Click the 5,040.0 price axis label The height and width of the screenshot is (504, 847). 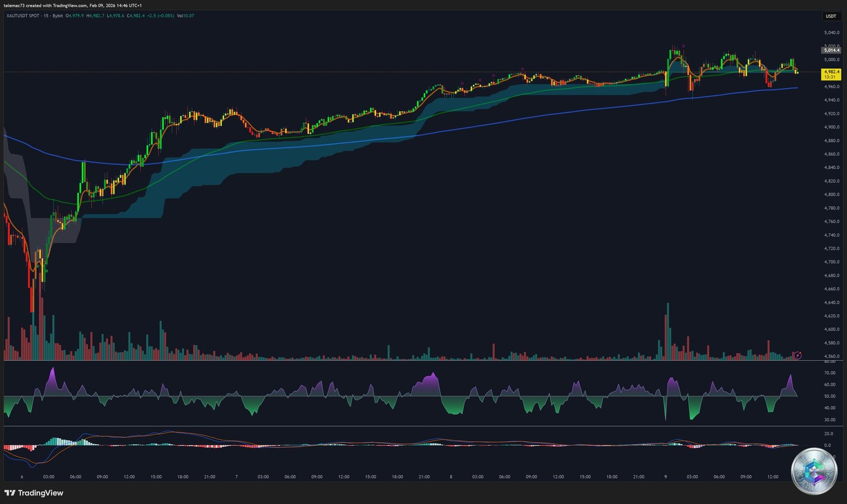(831, 33)
